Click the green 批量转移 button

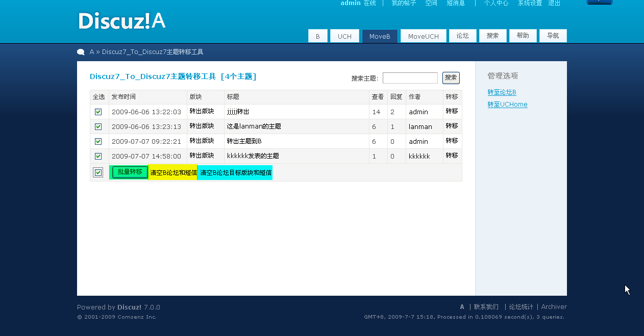coord(130,172)
